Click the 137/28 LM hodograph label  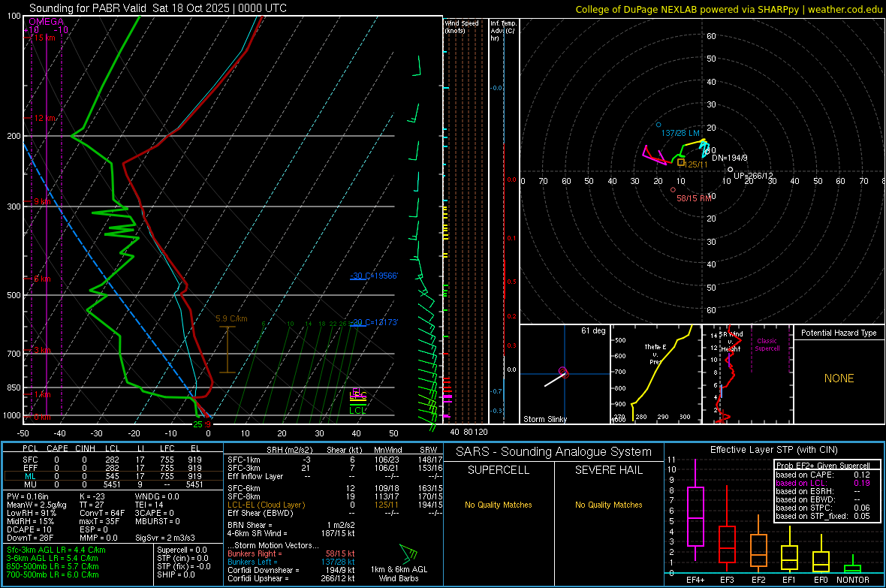point(680,133)
